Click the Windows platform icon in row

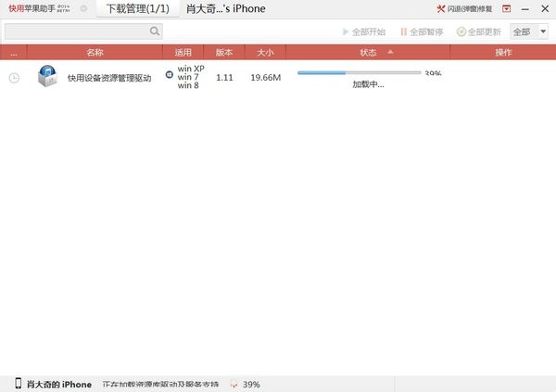(170, 74)
